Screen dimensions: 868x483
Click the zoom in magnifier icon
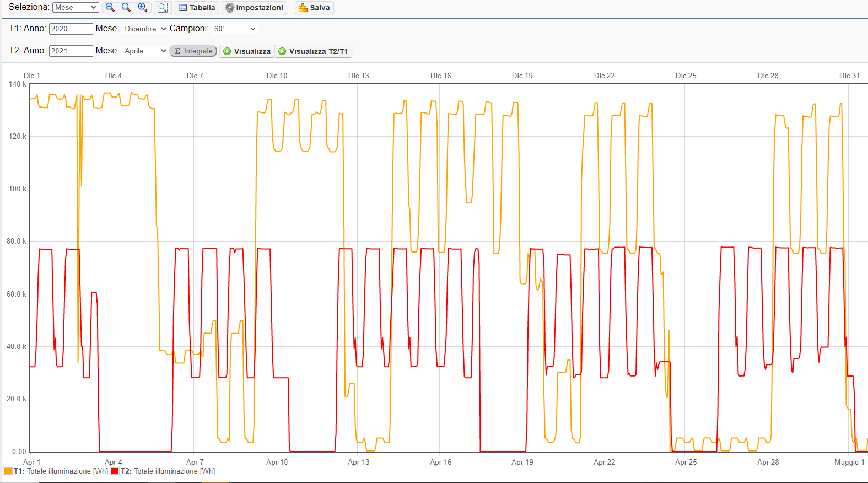coord(143,7)
